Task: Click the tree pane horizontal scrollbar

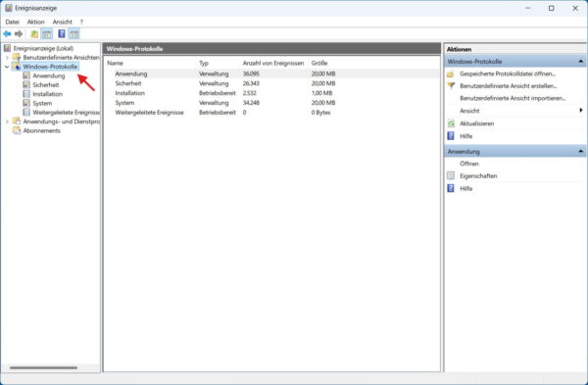Action: pyautogui.click(x=43, y=367)
